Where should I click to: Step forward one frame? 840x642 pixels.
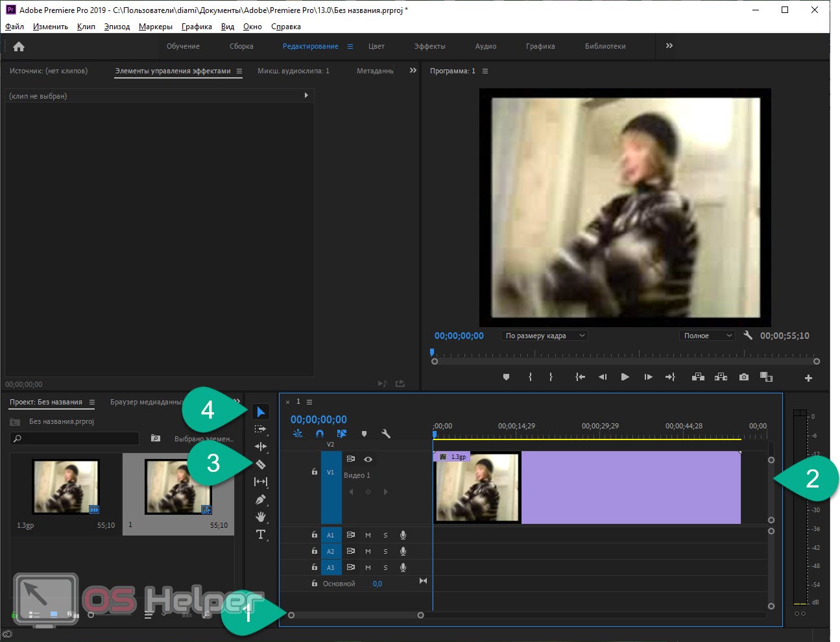click(648, 377)
